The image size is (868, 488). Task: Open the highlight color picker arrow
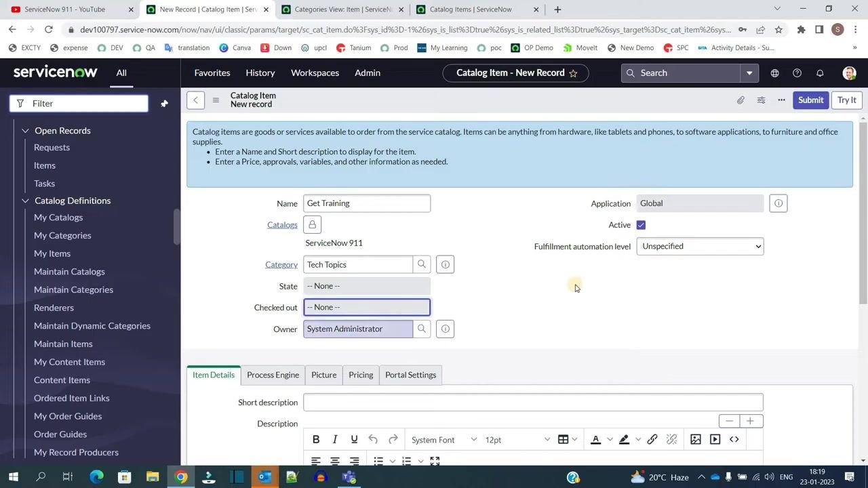coord(638,440)
